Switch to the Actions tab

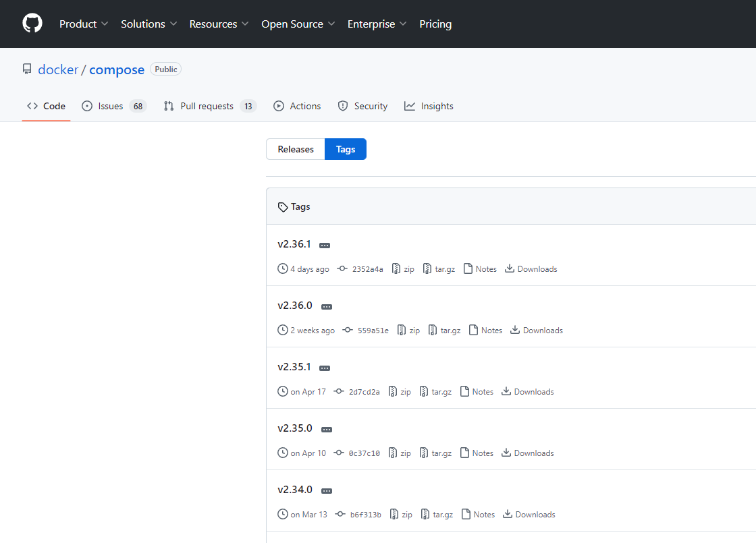pos(297,106)
